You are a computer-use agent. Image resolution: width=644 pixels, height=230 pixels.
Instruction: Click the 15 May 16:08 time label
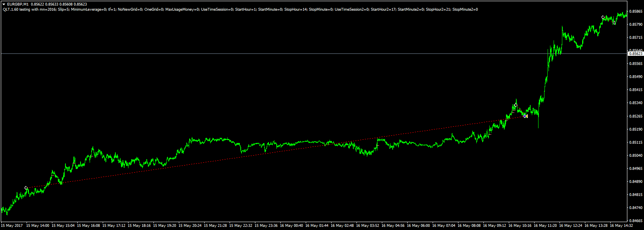pyautogui.click(x=88, y=226)
